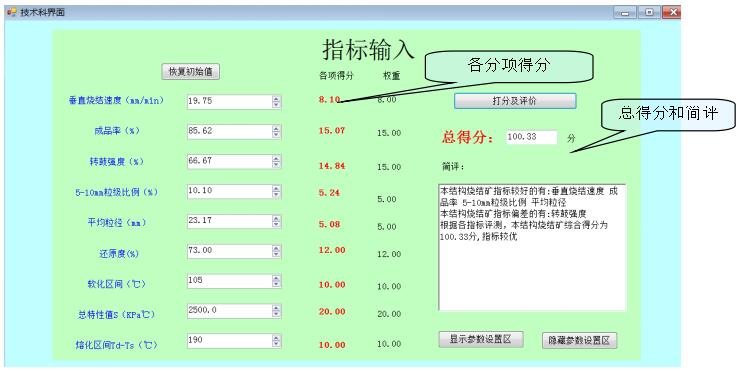Click the 5-10mm粒级比例 input field

229,191
